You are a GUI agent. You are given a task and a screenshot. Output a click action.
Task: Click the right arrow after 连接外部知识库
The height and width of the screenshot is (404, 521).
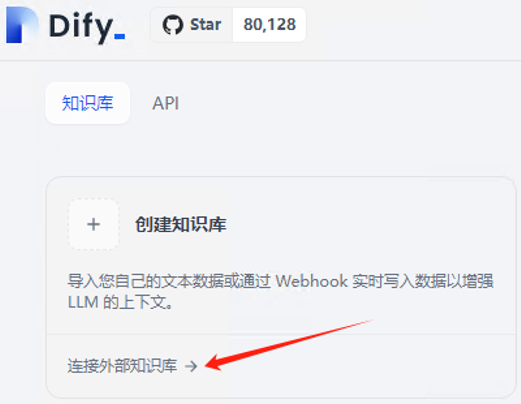191,366
